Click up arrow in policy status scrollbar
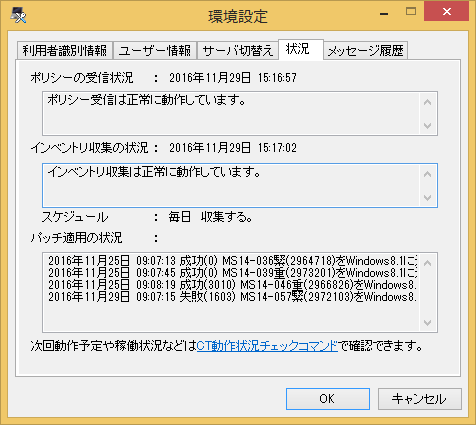 click(x=428, y=102)
